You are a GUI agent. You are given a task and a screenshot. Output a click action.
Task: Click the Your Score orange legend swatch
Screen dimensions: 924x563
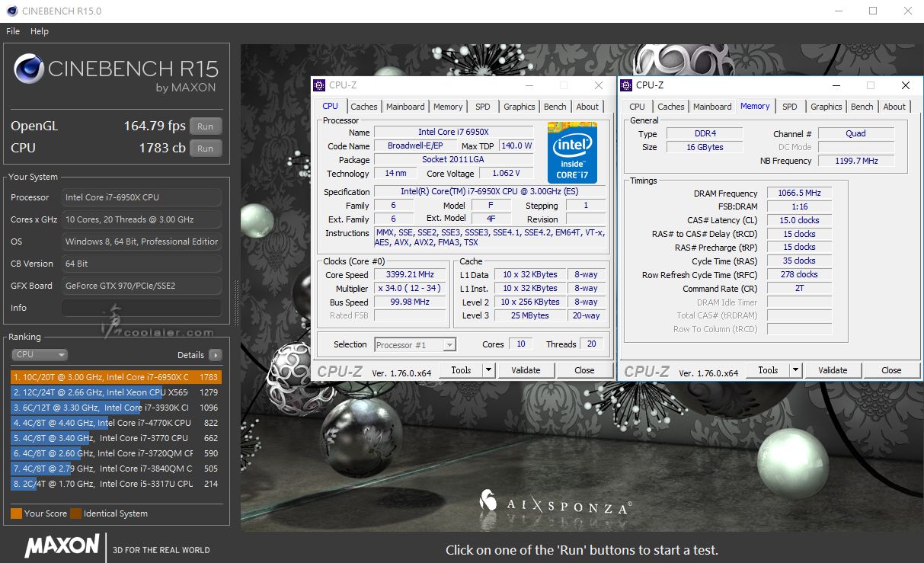(x=16, y=513)
